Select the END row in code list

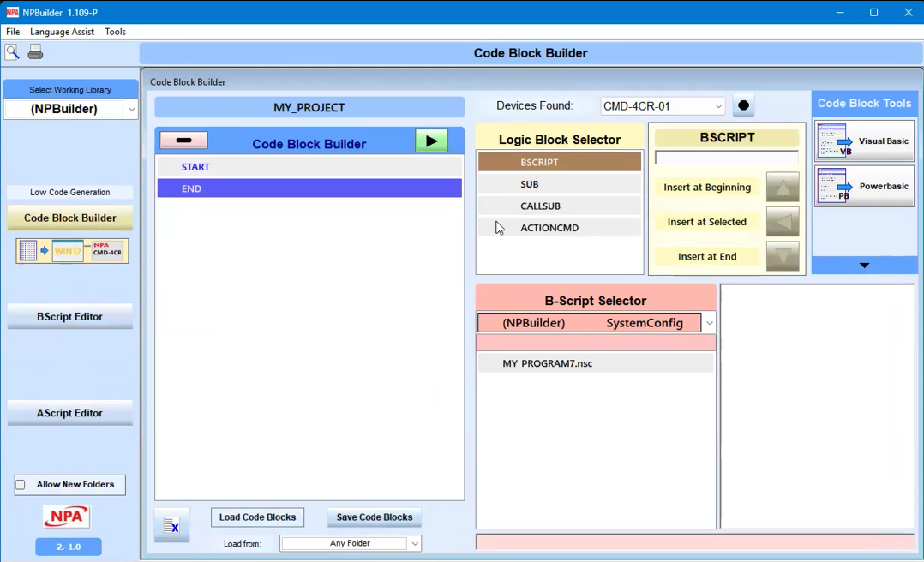tap(309, 188)
